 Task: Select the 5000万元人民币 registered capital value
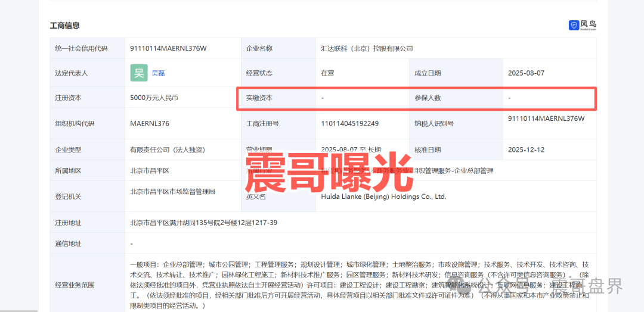[154, 98]
